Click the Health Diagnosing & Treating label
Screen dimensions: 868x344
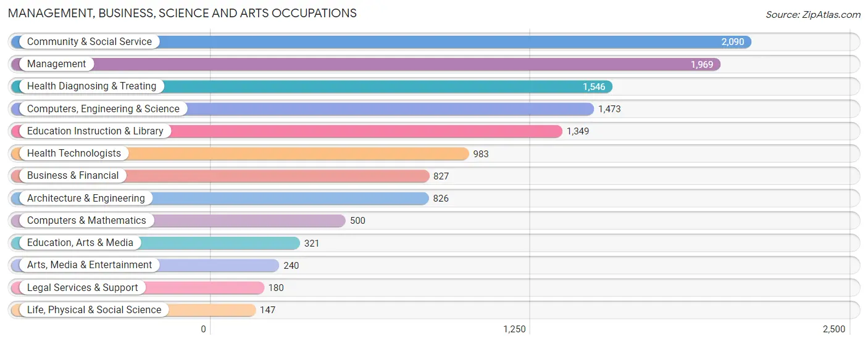[x=92, y=86]
